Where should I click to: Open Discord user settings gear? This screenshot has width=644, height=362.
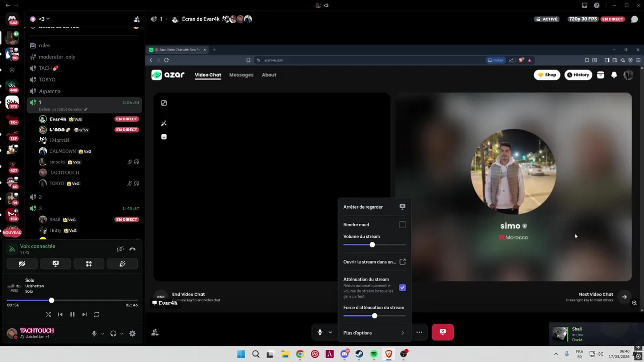tap(132, 333)
